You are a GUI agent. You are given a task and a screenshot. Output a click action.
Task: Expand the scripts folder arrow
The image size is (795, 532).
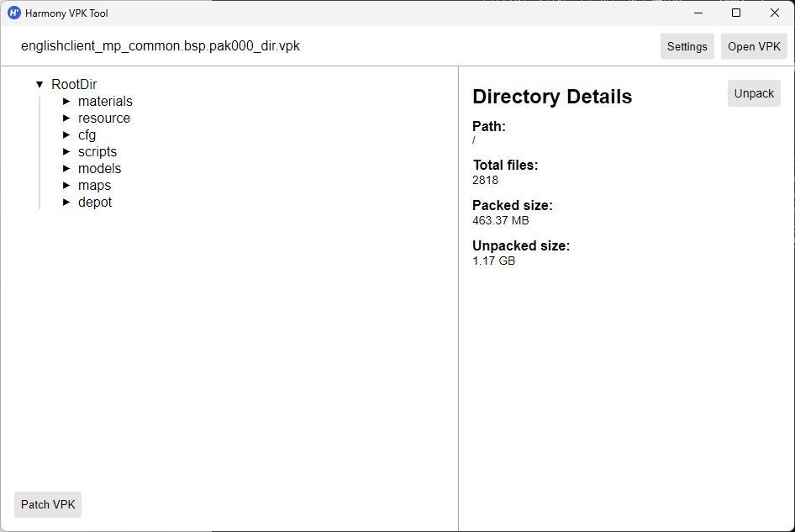coord(66,152)
